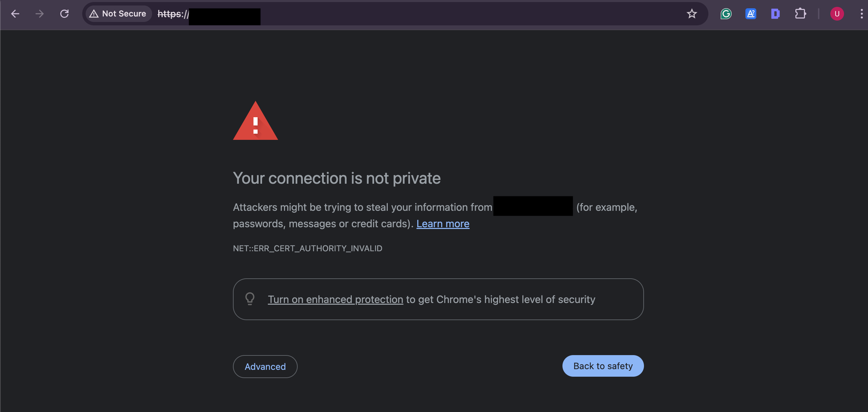Image resolution: width=868 pixels, height=412 pixels.
Task: Click the Chrome three-dot menu button
Action: click(859, 13)
